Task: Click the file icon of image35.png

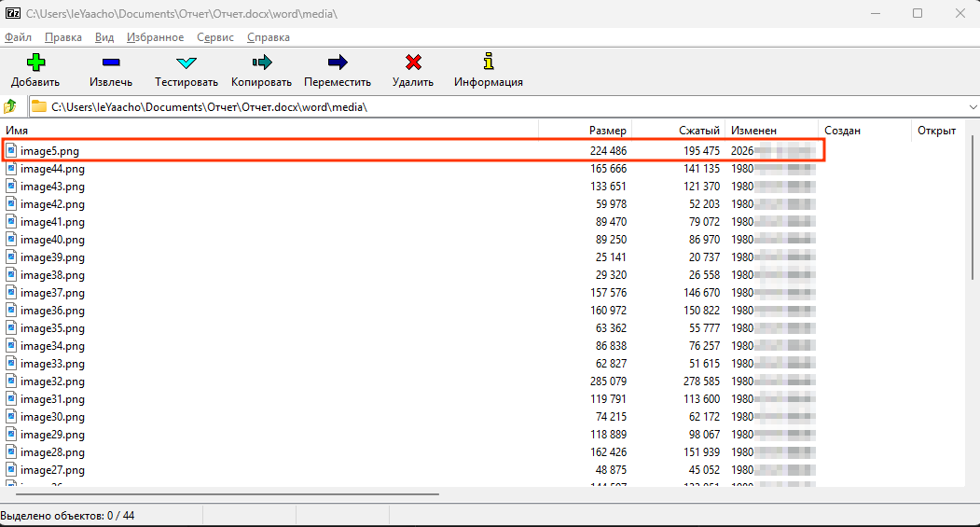Action: tap(11, 327)
